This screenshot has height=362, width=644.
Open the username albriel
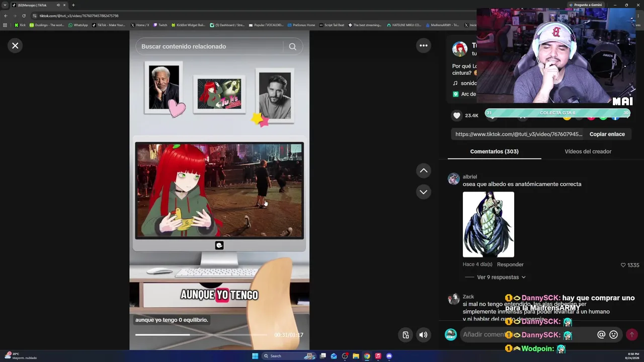click(470, 177)
